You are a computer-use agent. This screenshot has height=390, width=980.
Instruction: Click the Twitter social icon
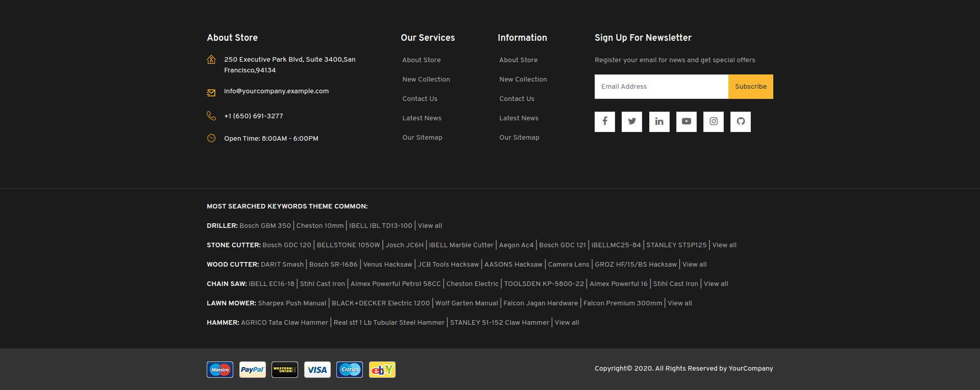coord(631,121)
